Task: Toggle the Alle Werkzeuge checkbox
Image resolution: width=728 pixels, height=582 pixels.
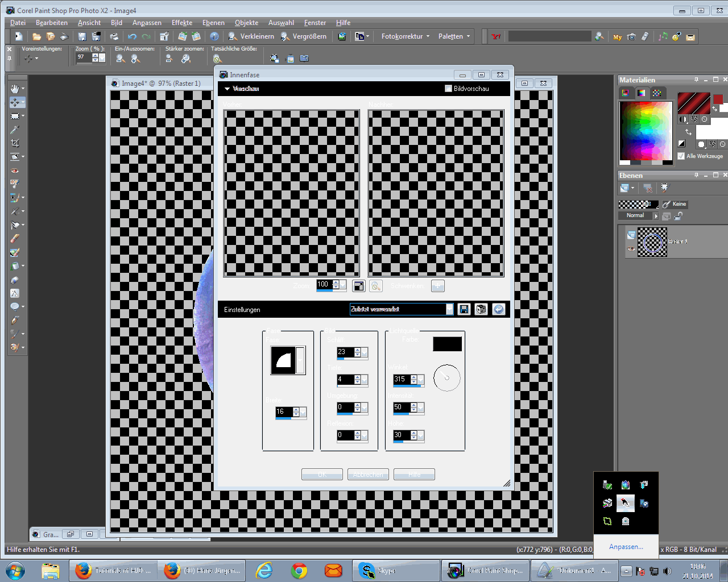Action: [x=681, y=156]
